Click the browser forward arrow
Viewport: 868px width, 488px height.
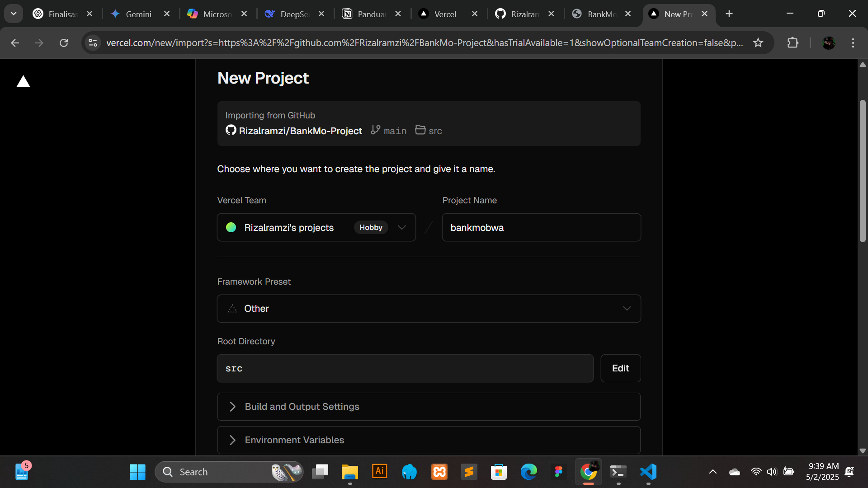tap(39, 43)
